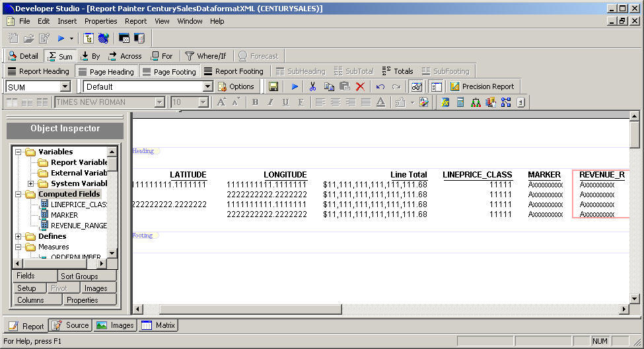Select MARKER in Computed Fields tree
Viewport: 644px width, 349px height.
(64, 215)
